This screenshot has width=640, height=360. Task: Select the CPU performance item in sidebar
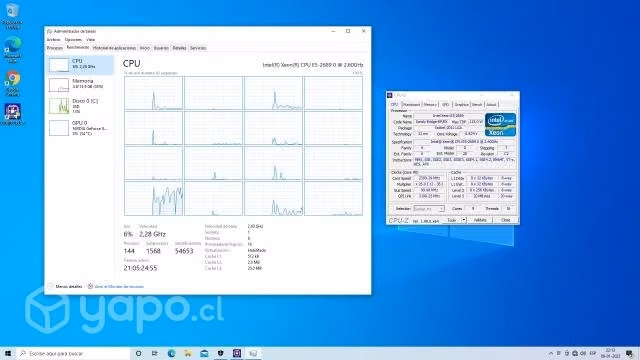pos(81,65)
